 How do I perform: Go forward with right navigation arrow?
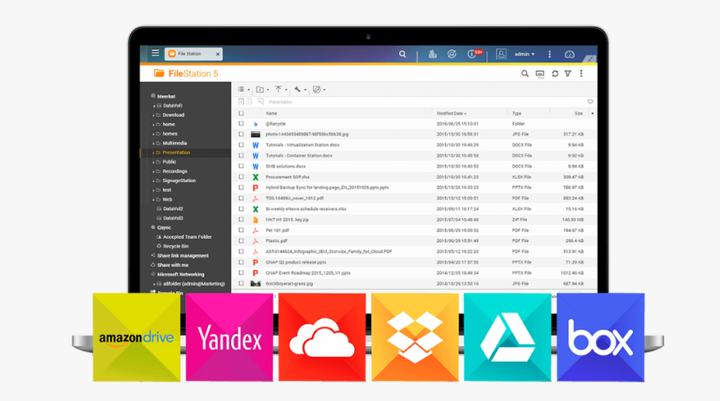(249, 102)
